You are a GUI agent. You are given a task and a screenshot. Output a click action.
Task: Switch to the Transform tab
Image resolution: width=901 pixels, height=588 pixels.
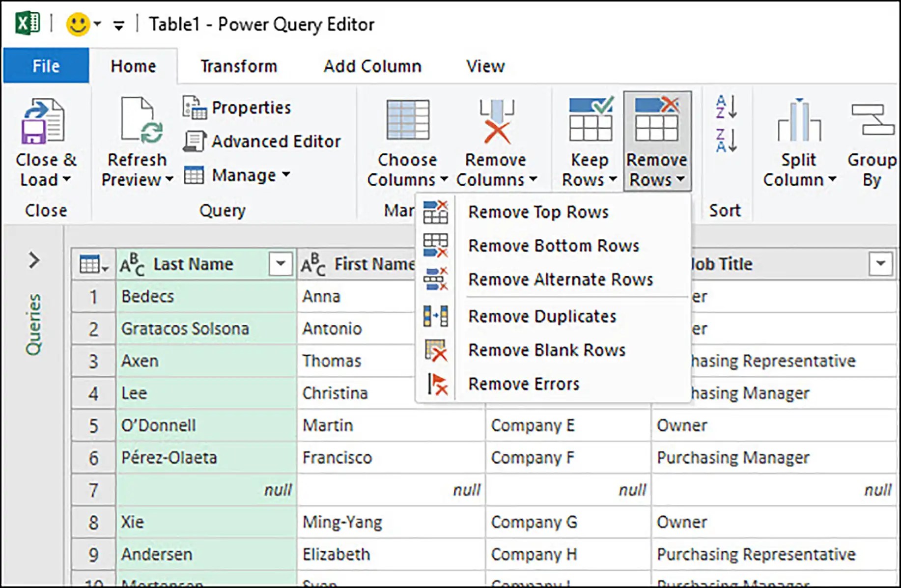(239, 65)
